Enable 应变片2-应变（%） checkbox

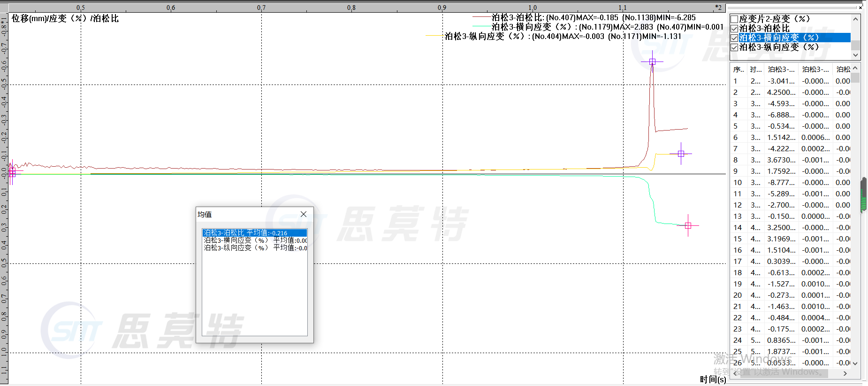click(x=735, y=19)
